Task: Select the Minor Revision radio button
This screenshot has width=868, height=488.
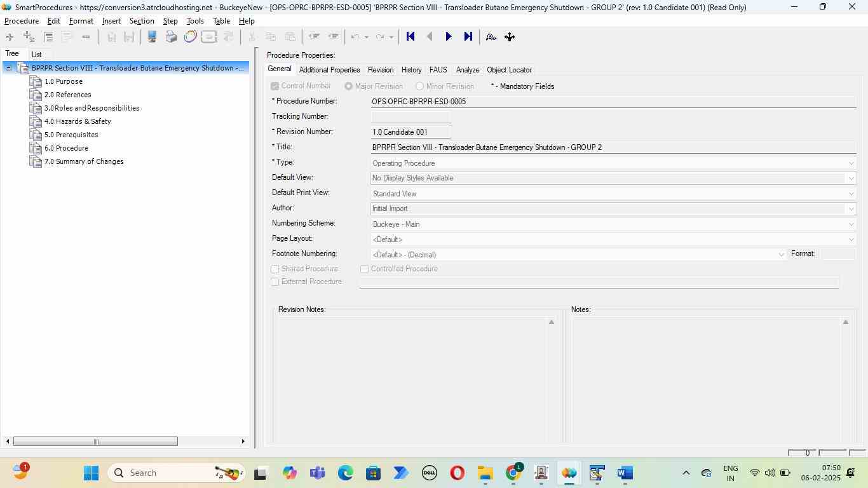Action: [x=420, y=86]
